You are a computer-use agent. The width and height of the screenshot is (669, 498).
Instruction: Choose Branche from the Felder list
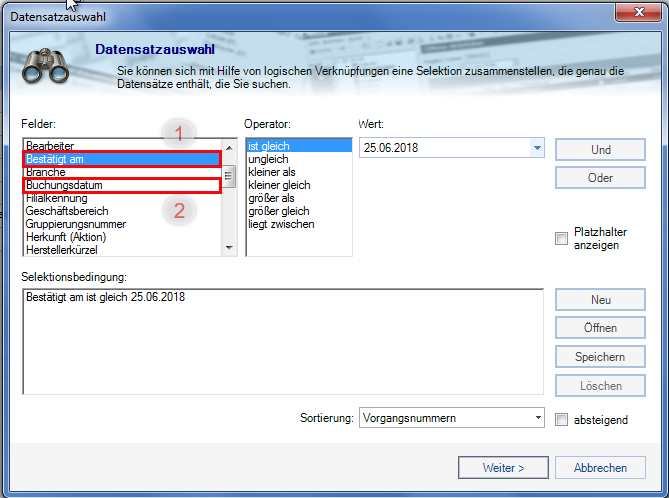coord(46,172)
